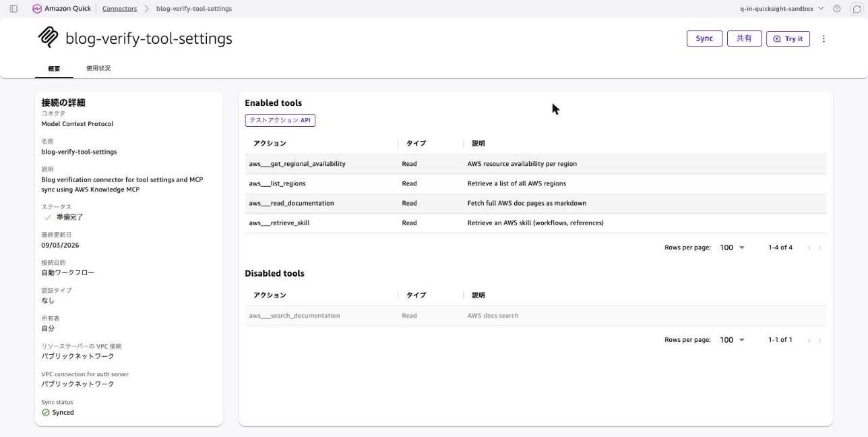The image size is (868, 437).
Task: Select aws___retrieve_skill row
Action: coord(536,223)
